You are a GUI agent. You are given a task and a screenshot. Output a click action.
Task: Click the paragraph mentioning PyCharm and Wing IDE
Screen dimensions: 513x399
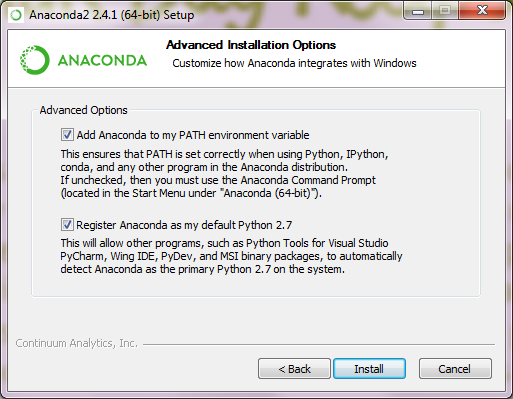(x=231, y=256)
